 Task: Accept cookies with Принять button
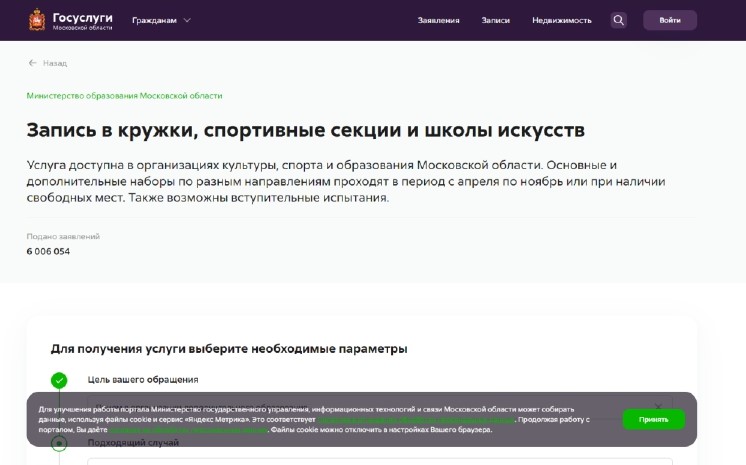point(654,419)
